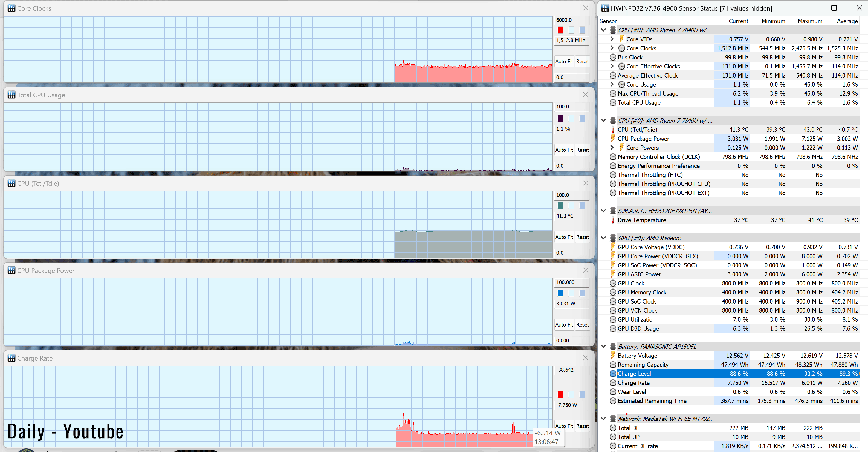Screen dimensions: 868x452
Task: Click the HWiNFO icon in Core Clocks title bar
Action: tap(11, 8)
